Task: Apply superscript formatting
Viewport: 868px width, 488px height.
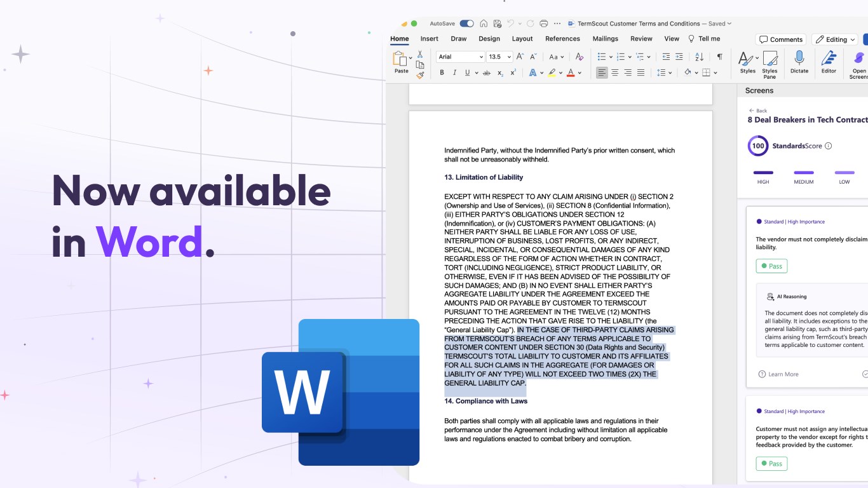Action: click(x=513, y=73)
